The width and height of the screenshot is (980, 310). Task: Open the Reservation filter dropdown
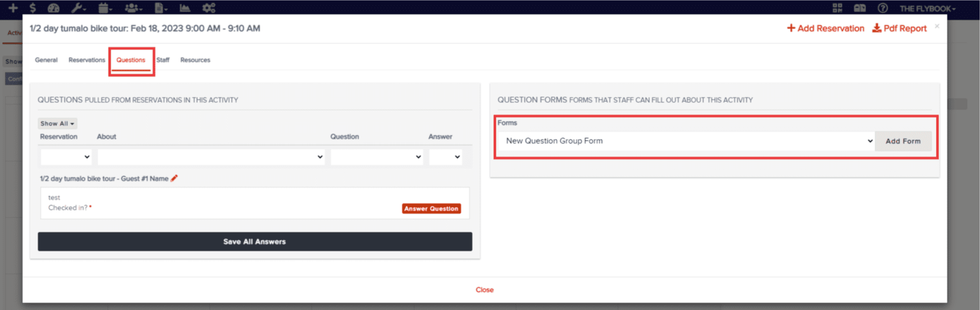(66, 157)
